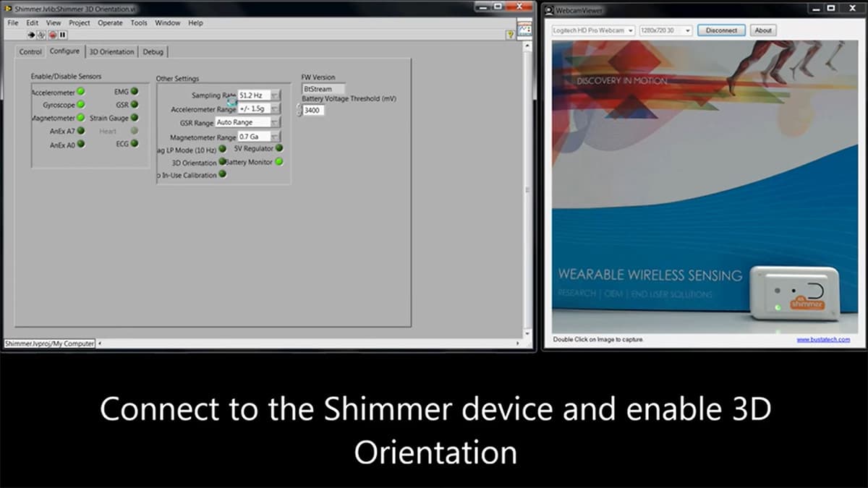Click the Battery Voltage Threshold stepper arrows
The width and height of the screenshot is (868, 488).
(299, 111)
